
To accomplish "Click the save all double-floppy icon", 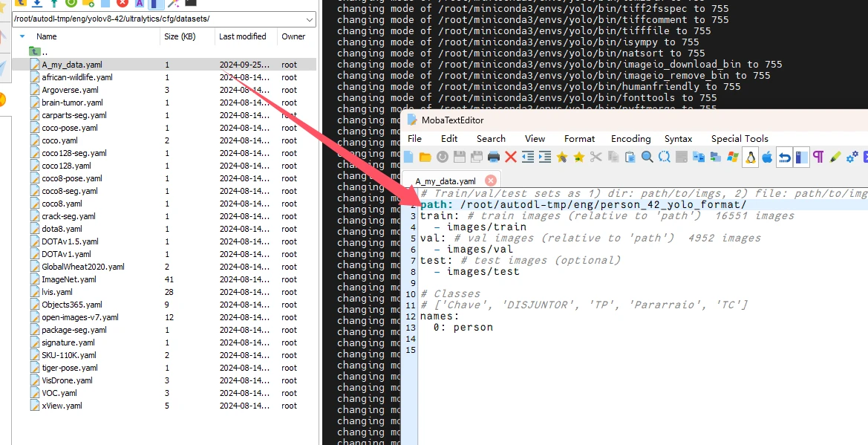I will click(477, 157).
